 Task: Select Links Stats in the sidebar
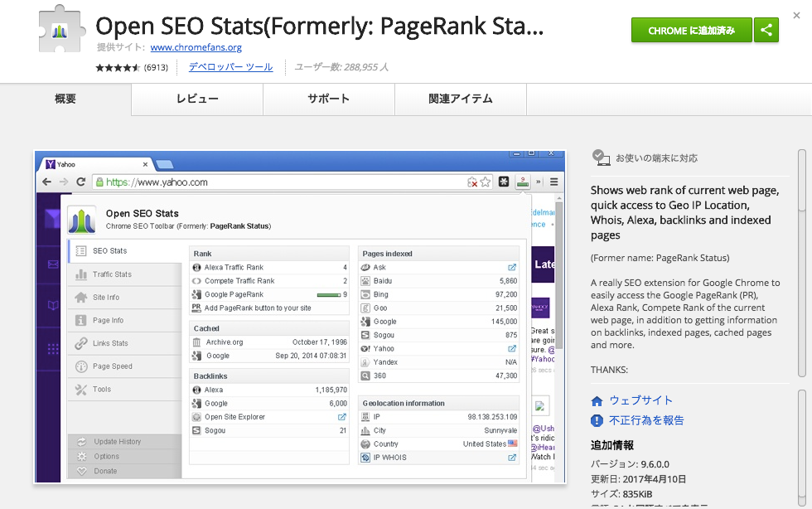pyautogui.click(x=125, y=343)
